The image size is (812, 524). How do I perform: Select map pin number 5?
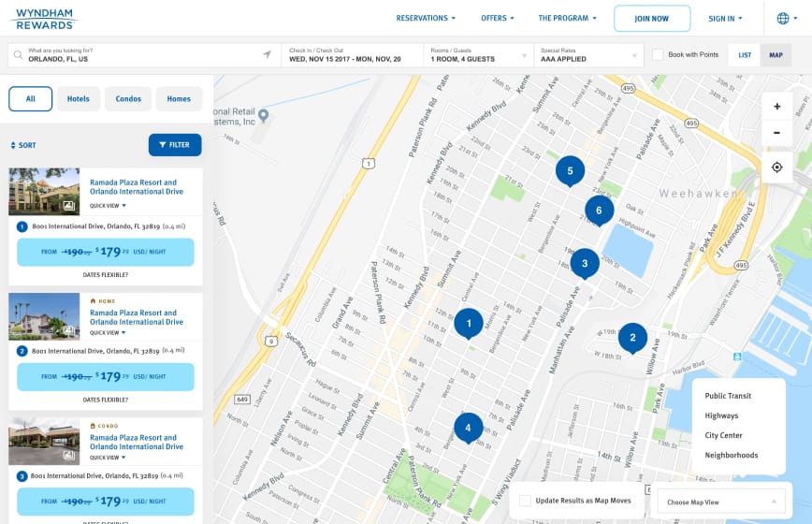click(x=570, y=171)
